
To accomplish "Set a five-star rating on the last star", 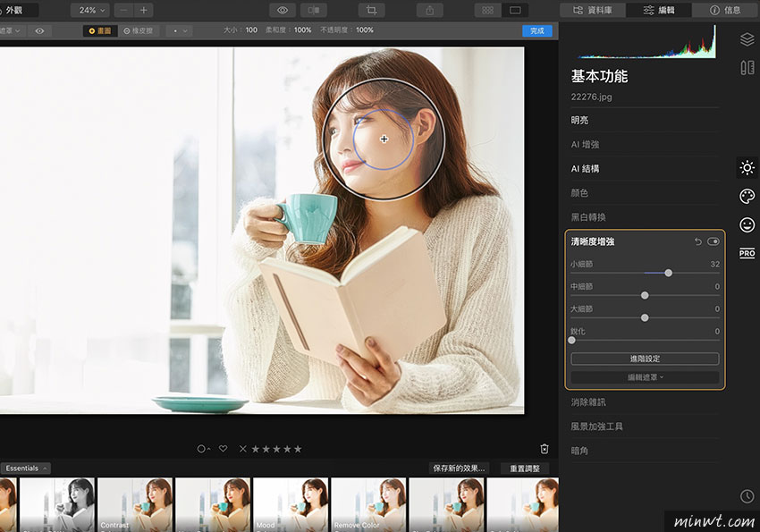I will [298, 449].
